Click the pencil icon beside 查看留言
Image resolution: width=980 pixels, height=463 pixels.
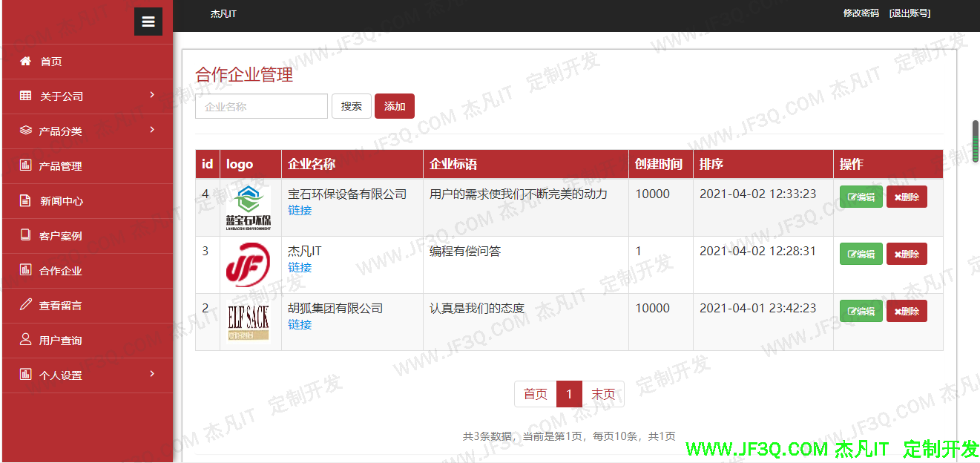[x=26, y=305]
